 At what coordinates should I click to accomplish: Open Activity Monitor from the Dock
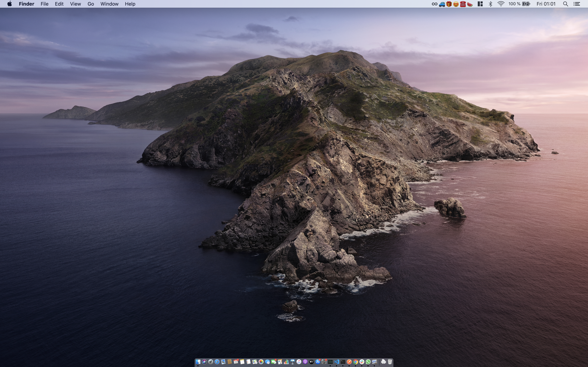pyautogui.click(x=331, y=362)
